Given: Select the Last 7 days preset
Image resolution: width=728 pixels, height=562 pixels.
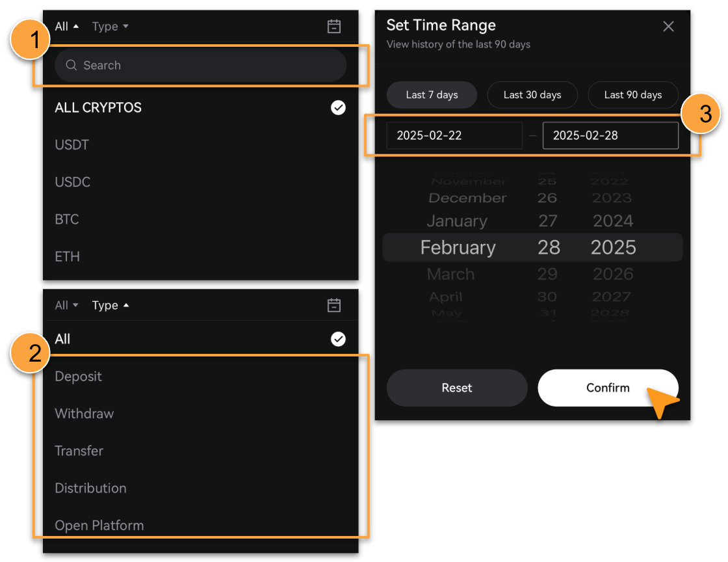Looking at the screenshot, I should coord(432,95).
